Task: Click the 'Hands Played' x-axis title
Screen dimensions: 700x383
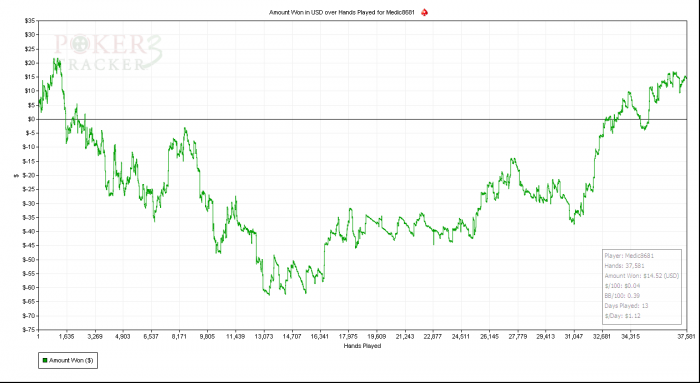Action: (362, 346)
